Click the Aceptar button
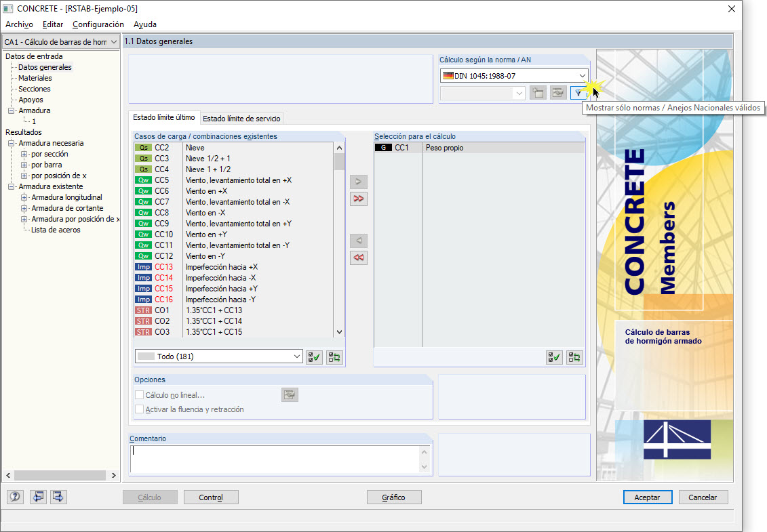This screenshot has width=767, height=532. coord(648,497)
